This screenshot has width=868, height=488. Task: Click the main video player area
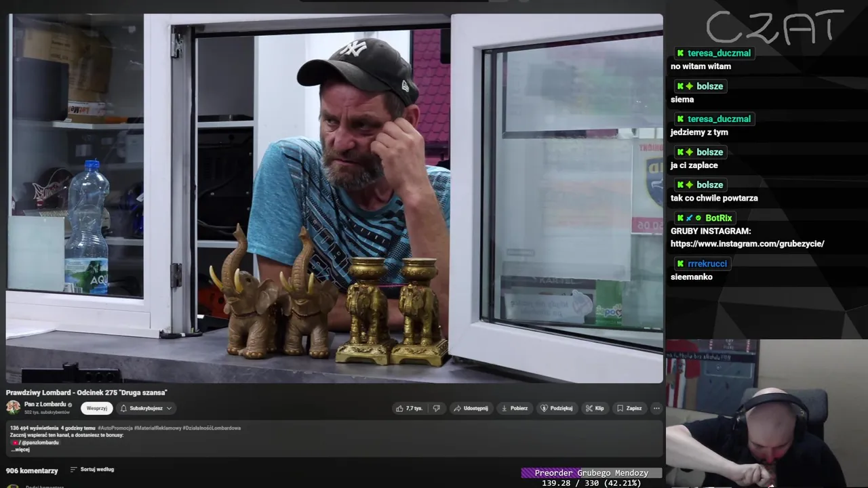tap(334, 199)
